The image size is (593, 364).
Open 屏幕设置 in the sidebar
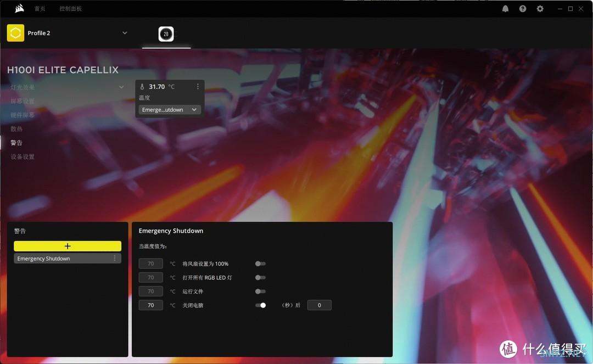(x=23, y=101)
